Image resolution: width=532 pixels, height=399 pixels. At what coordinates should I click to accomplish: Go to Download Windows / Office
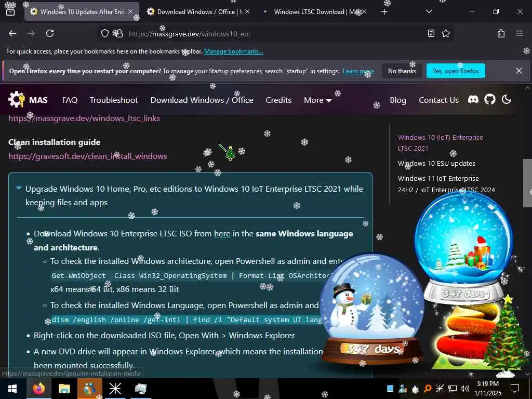(202, 100)
